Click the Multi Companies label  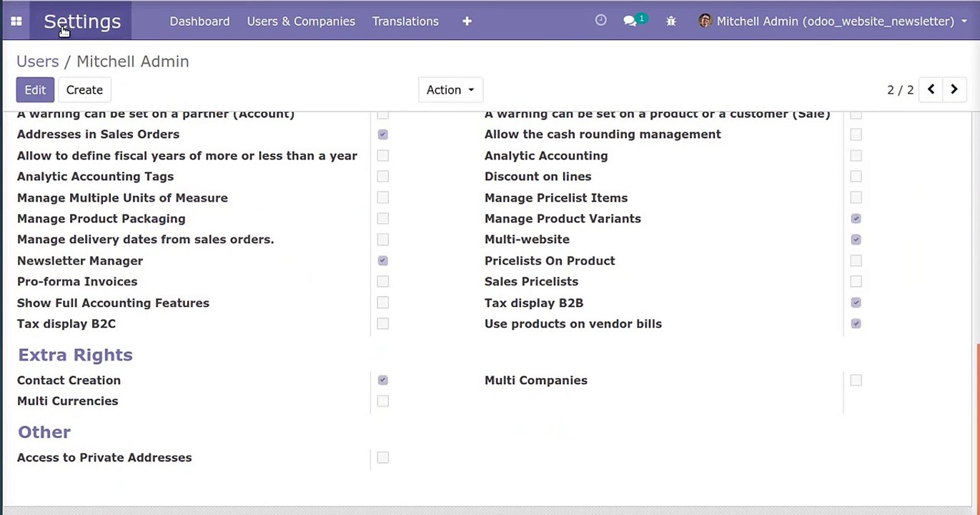click(536, 381)
